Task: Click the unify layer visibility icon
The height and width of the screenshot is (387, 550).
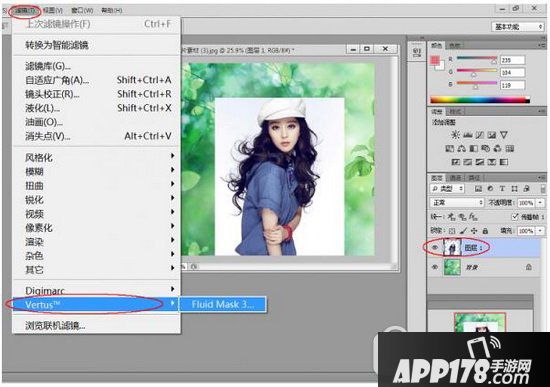Action: click(462, 217)
